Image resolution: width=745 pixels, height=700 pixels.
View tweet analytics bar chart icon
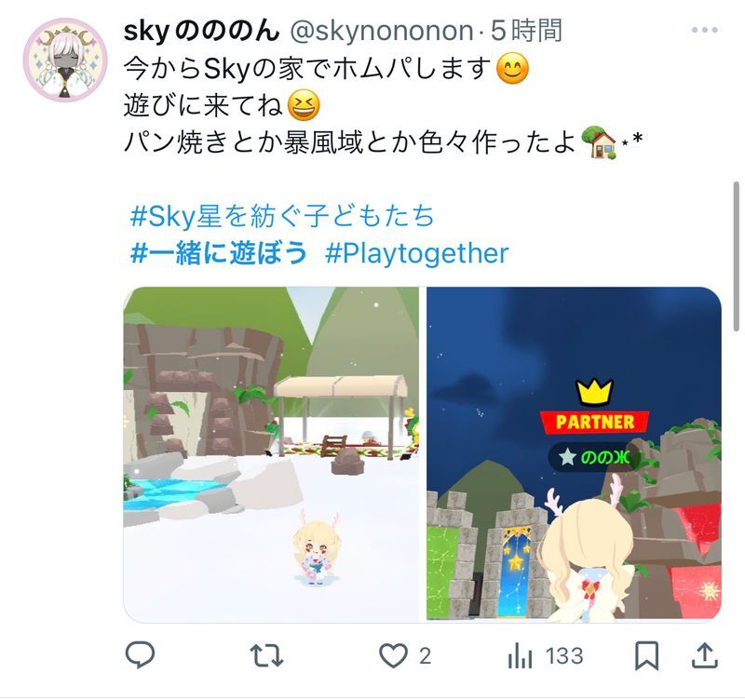pos(520,656)
